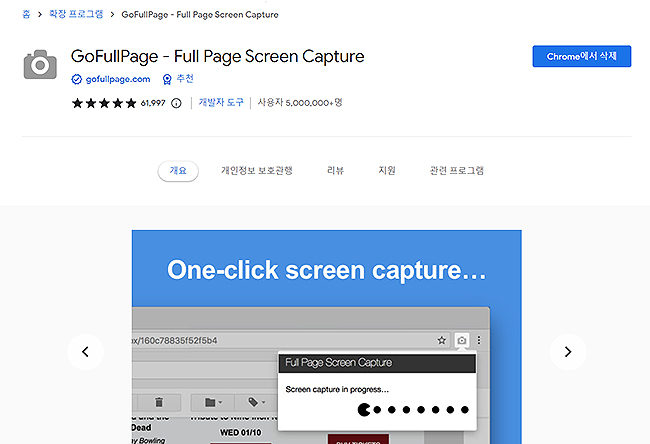Screen dimensions: 650x444
Task: Click the five-star rating
Action: pyautogui.click(x=104, y=103)
